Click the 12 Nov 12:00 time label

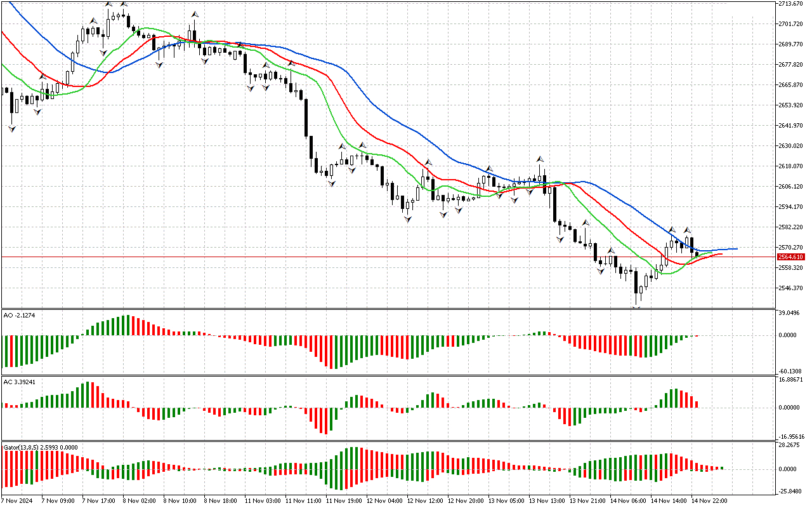click(424, 501)
